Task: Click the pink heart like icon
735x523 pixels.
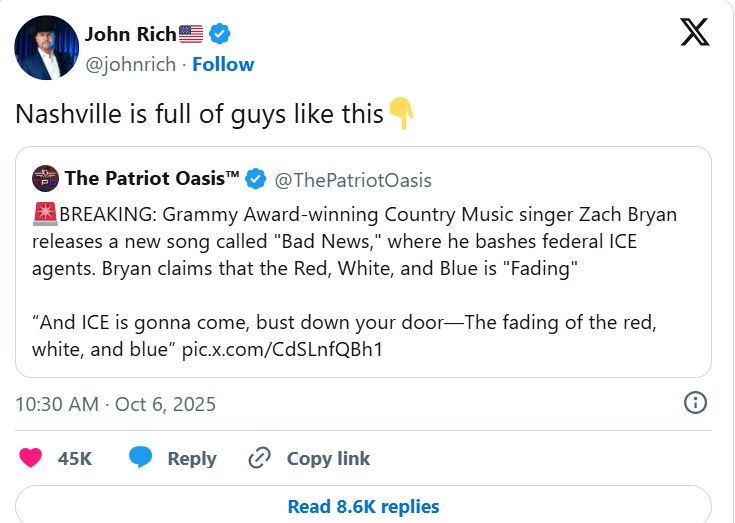Action: (x=31, y=458)
